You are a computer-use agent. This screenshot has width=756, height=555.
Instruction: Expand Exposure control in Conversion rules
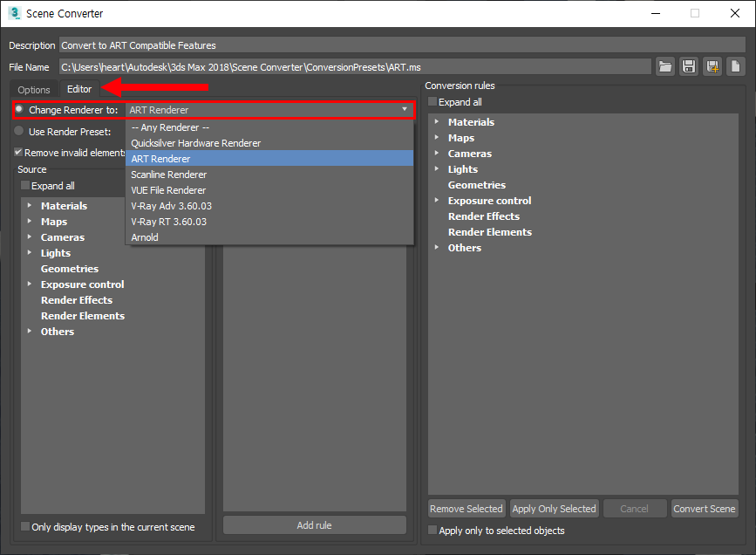437,200
